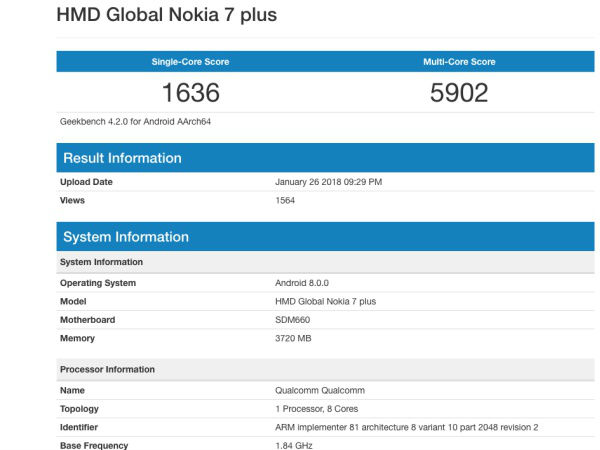Select the multi-core score value 5902
This screenshot has height=450, width=600.
pos(459,93)
